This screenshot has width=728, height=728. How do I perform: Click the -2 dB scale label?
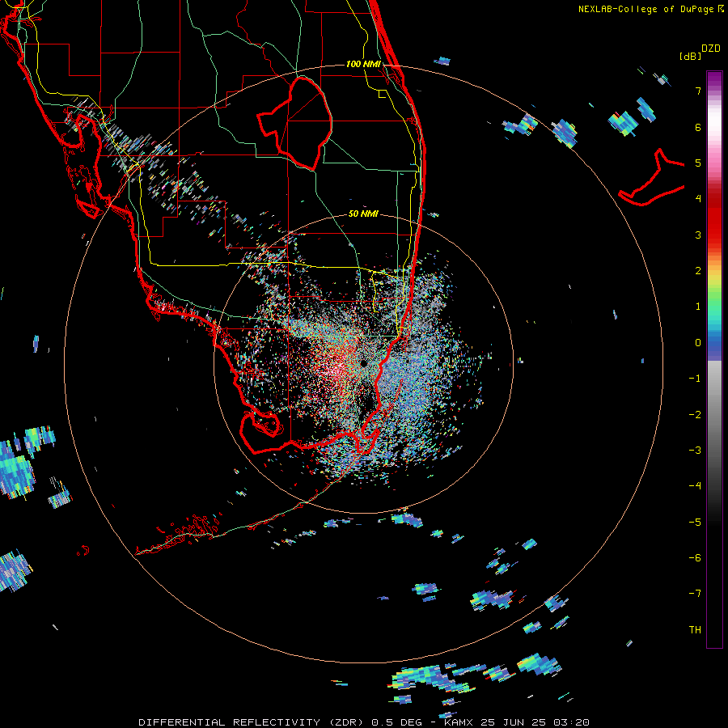[x=695, y=414]
